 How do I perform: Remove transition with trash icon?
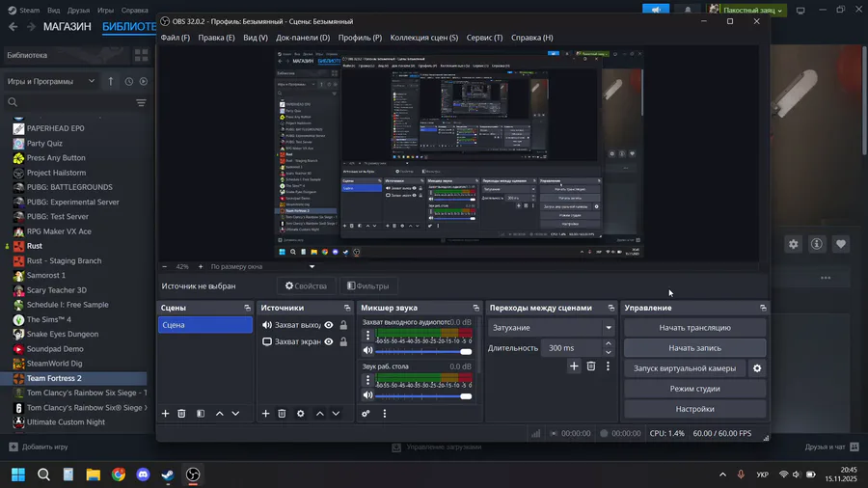click(591, 366)
